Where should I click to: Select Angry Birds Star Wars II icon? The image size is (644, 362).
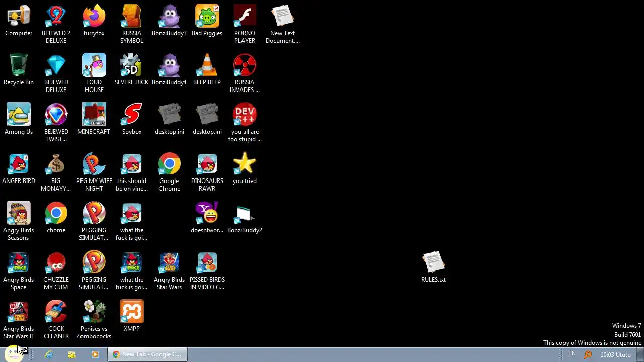(x=19, y=312)
